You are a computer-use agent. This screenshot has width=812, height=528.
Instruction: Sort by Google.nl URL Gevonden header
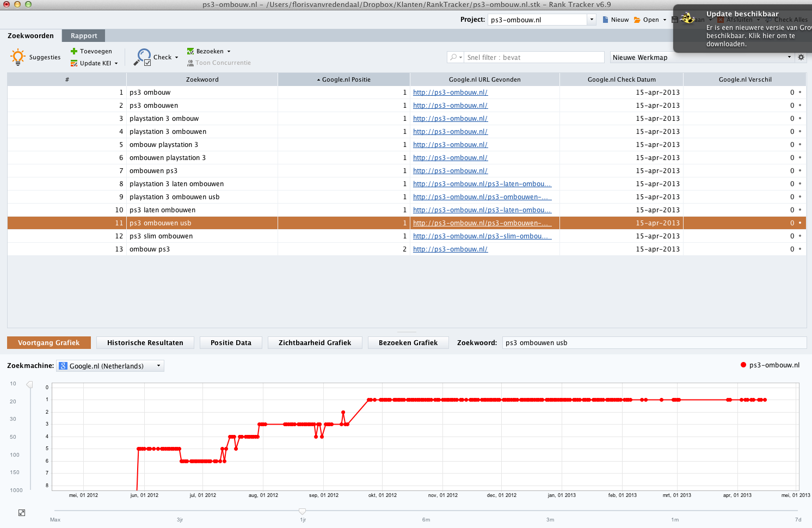(x=485, y=79)
